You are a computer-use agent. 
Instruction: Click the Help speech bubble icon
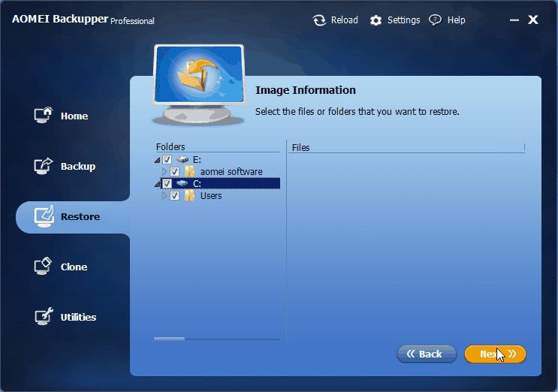(x=435, y=20)
